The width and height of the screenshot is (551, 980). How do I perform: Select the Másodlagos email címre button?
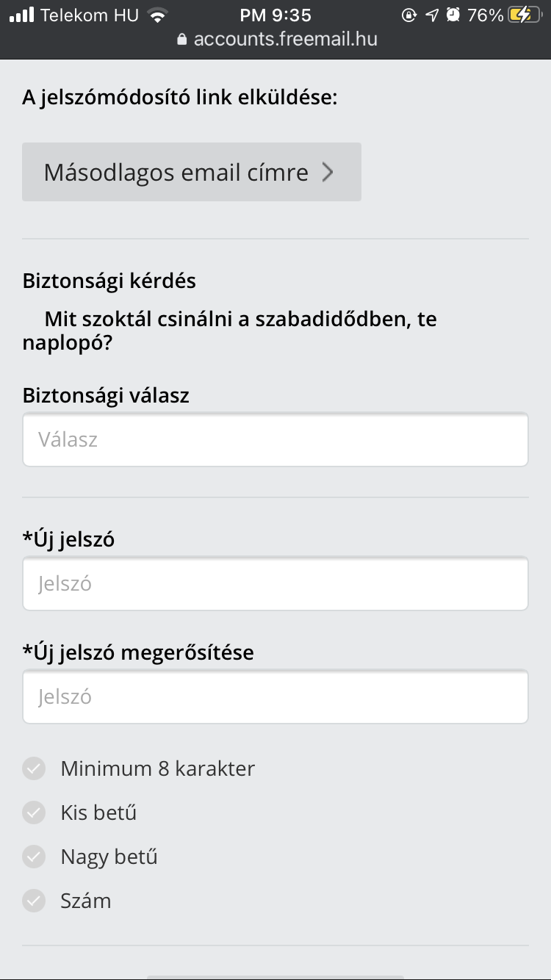[x=192, y=172]
